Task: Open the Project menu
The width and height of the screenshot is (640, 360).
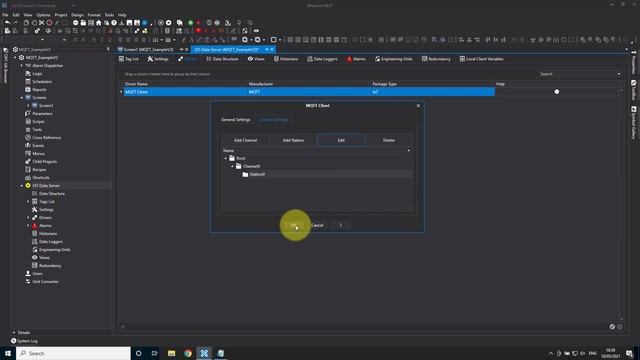Action: click(x=61, y=15)
